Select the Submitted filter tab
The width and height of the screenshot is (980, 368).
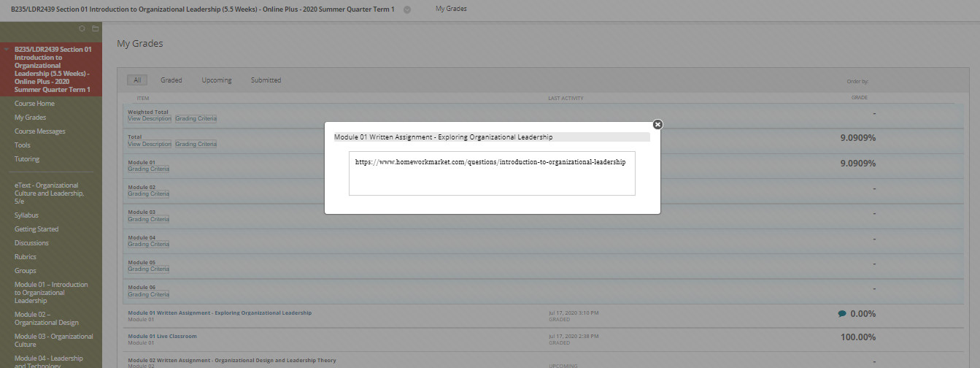(266, 80)
